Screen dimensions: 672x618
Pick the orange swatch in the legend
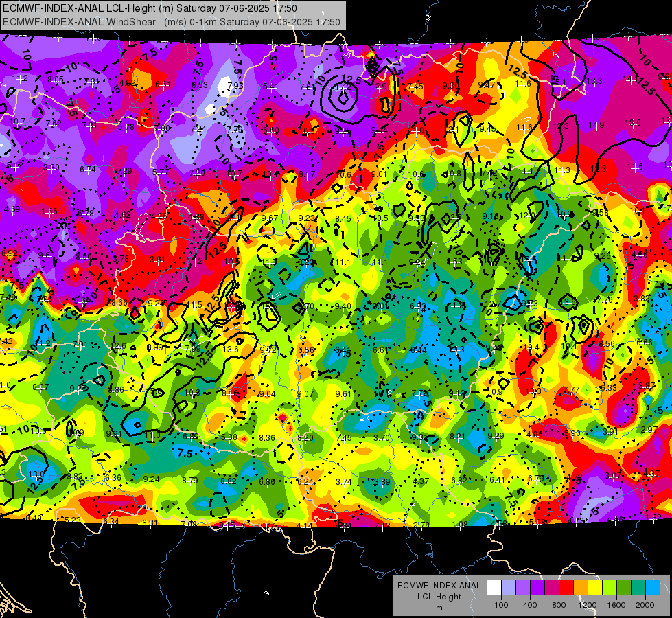(x=581, y=587)
